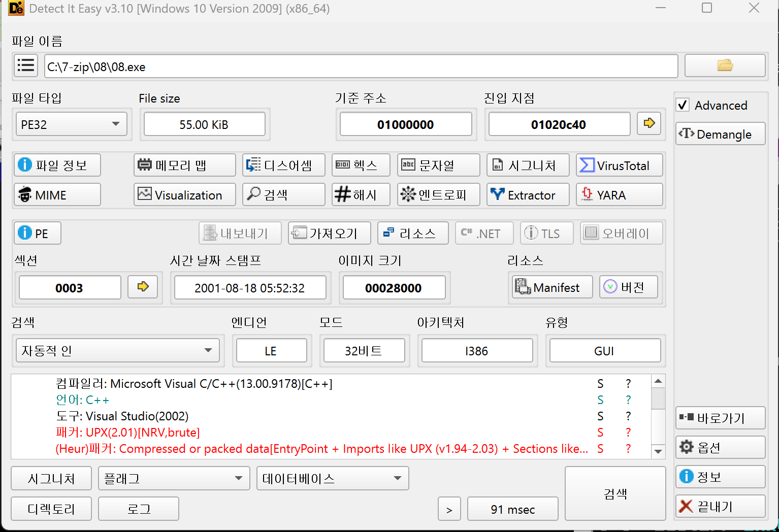Click Demangle button
This screenshot has width=779, height=532.
(x=720, y=134)
